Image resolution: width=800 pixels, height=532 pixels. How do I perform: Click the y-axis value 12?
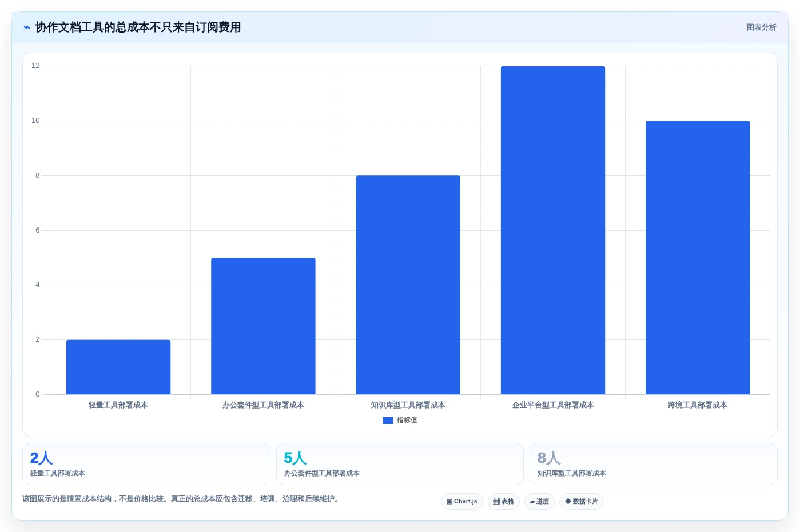35,66
